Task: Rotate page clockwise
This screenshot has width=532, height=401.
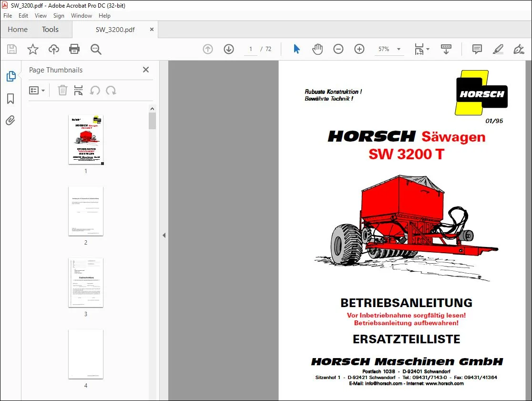Action: click(x=111, y=90)
